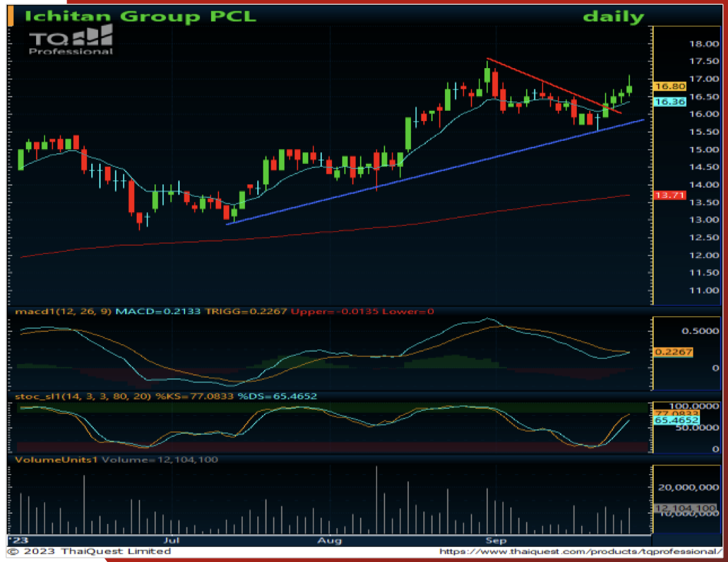Click the © 2023 ThaiQuest Limited notice
The width and height of the screenshot is (728, 562).
click(90, 551)
